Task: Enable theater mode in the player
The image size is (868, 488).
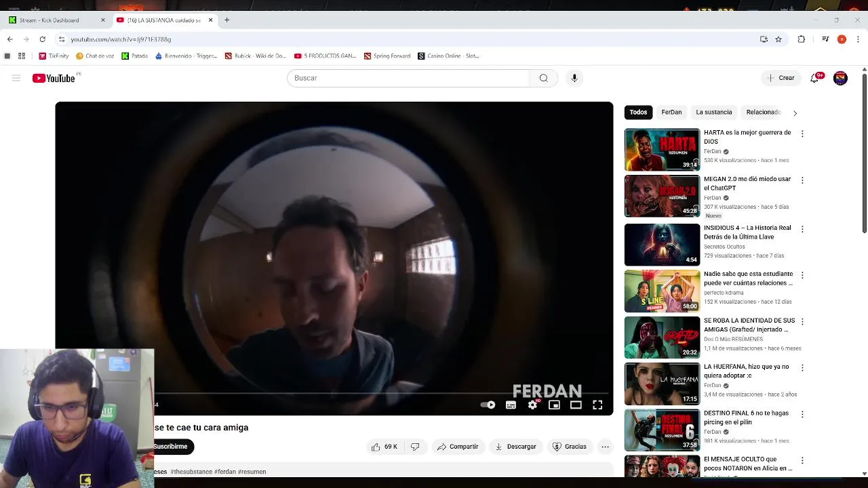Action: [x=576, y=405]
